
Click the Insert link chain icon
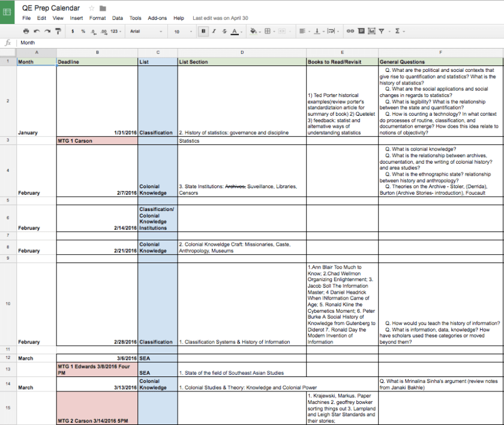click(350, 31)
